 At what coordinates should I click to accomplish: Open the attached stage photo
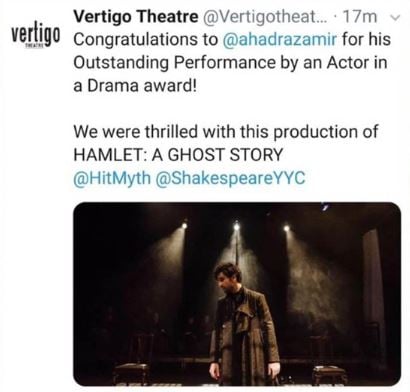237,294
